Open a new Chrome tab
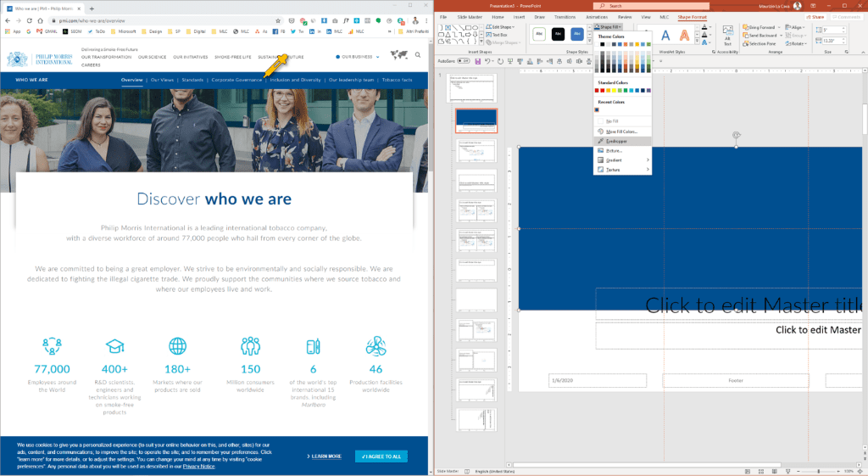Viewport: 868px width, 476px height. [92, 8]
